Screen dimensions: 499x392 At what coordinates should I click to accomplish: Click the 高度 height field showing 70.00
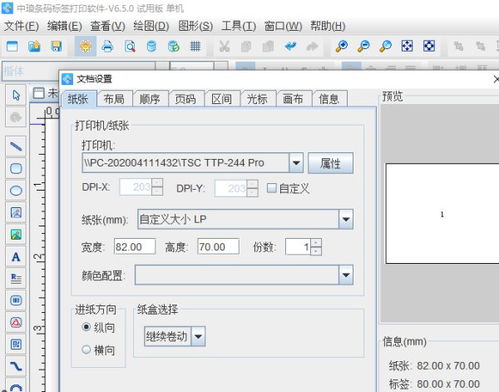coord(218,247)
